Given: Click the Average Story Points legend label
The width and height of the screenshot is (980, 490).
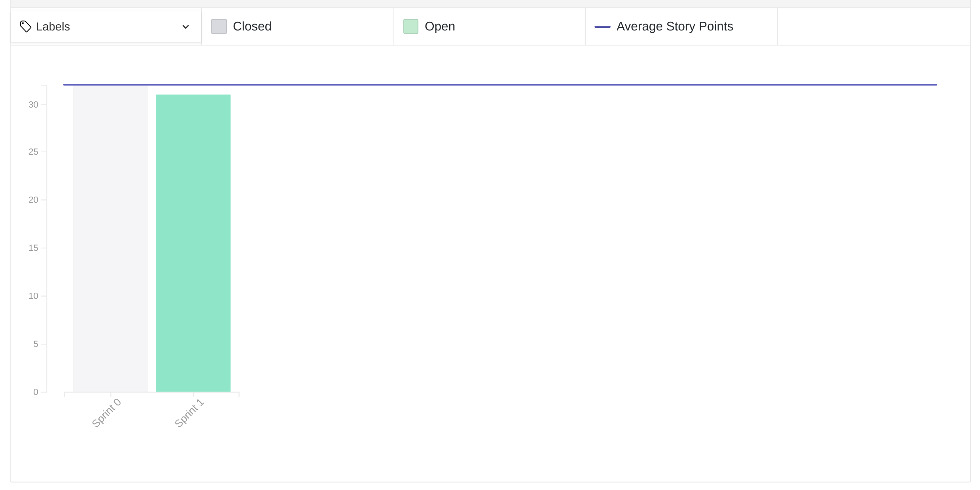Looking at the screenshot, I should point(675,26).
